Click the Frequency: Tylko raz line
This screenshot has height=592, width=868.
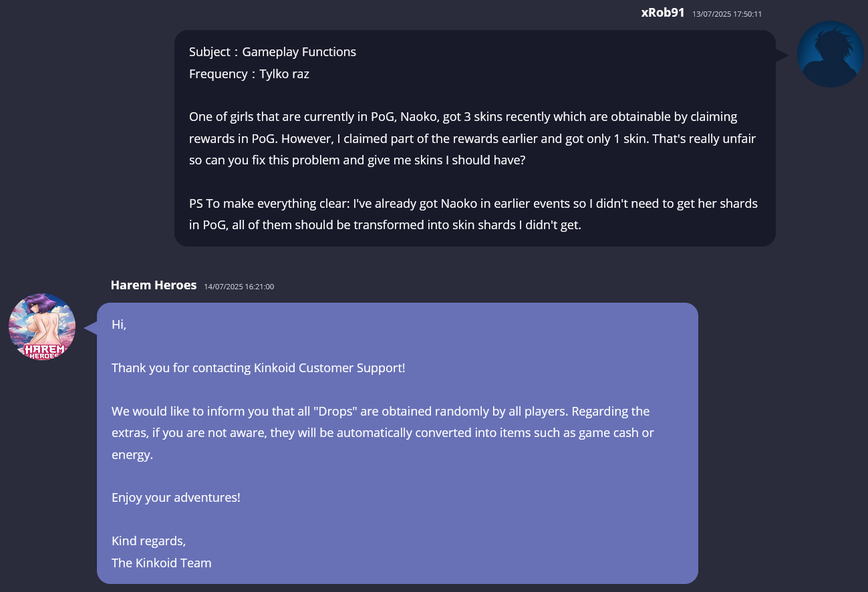pyautogui.click(x=249, y=74)
